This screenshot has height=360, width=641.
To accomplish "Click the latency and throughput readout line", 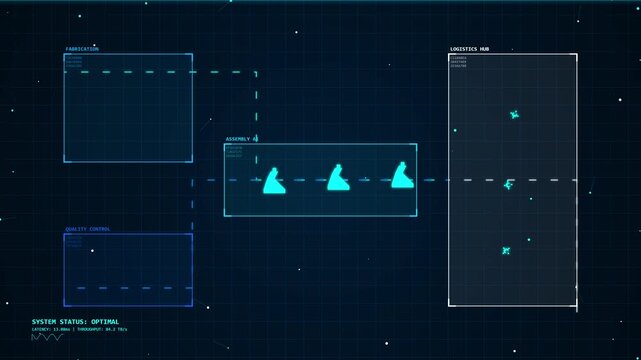I will click(79, 329).
